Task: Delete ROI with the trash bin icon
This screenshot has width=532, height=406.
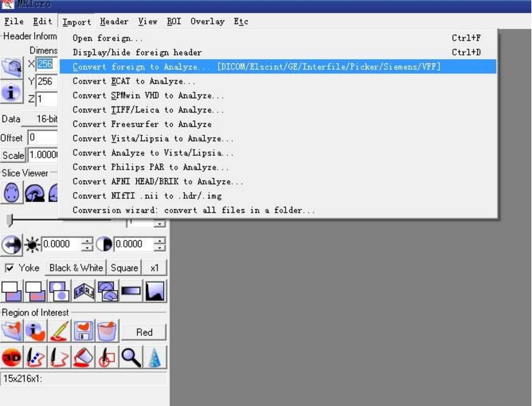Action: [107, 331]
